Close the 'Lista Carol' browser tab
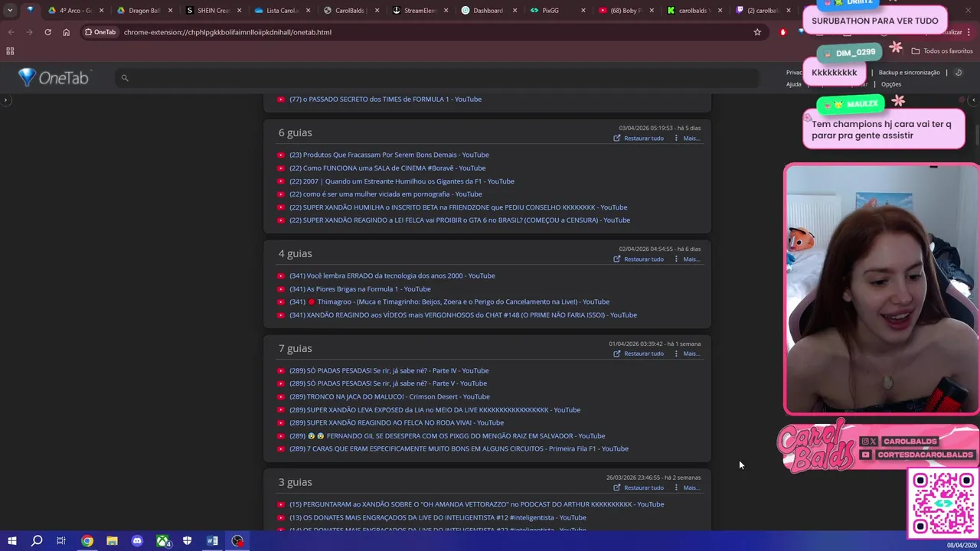Image resolution: width=980 pixels, height=551 pixels. [308, 11]
